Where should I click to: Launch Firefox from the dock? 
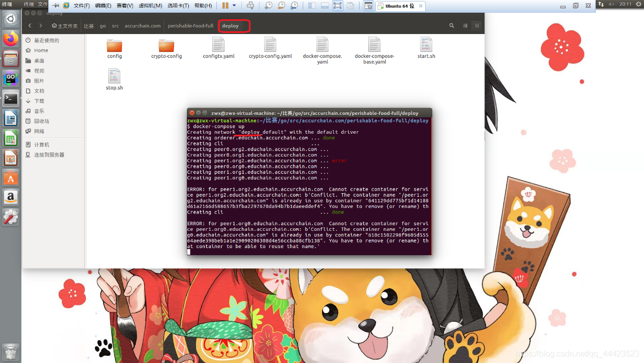pyautogui.click(x=11, y=39)
